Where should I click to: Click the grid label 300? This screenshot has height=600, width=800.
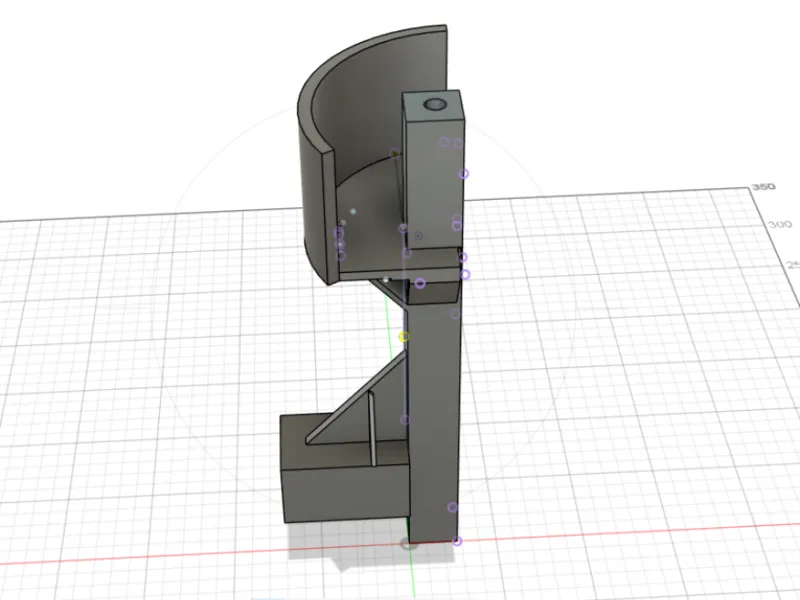pos(780,224)
